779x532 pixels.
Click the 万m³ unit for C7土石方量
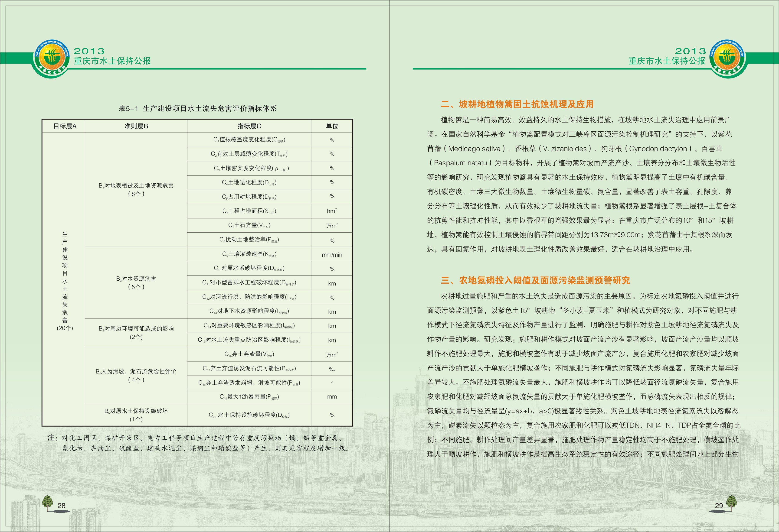point(332,226)
